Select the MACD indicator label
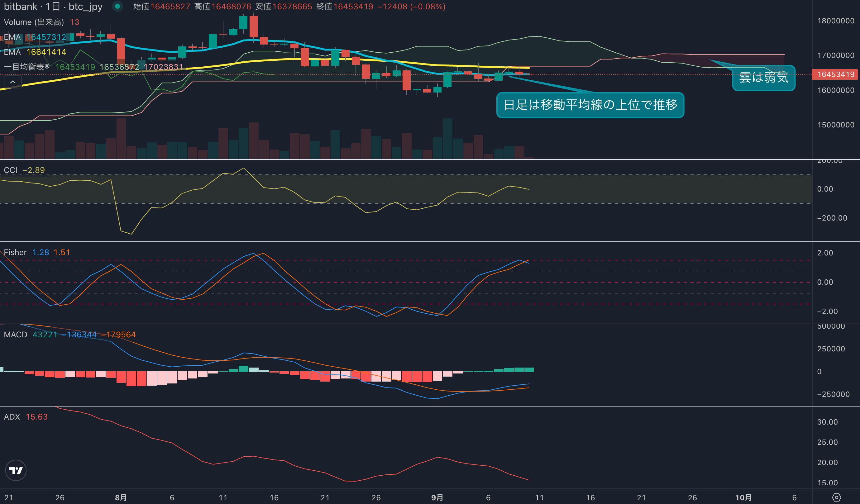Image resolution: width=860 pixels, height=504 pixels. [15, 335]
